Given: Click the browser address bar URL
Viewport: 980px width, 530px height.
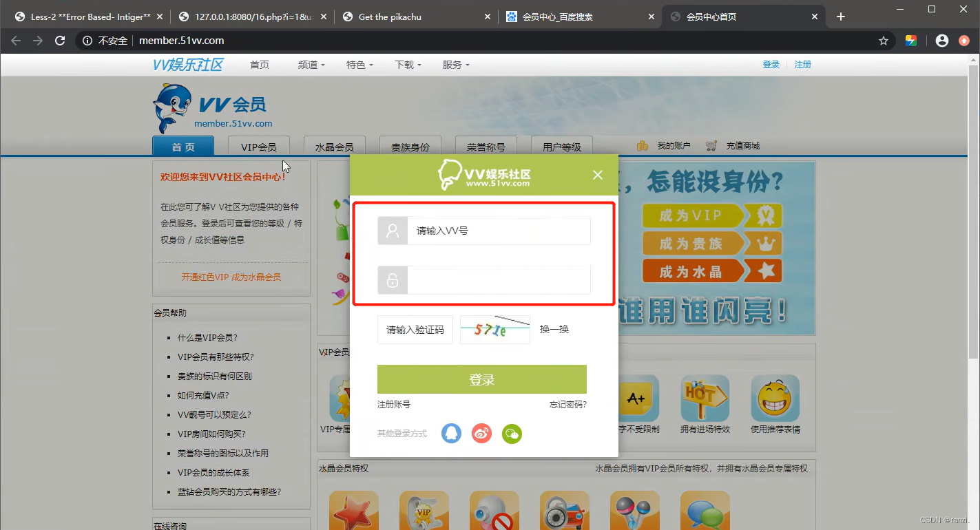Looking at the screenshot, I should tap(182, 41).
